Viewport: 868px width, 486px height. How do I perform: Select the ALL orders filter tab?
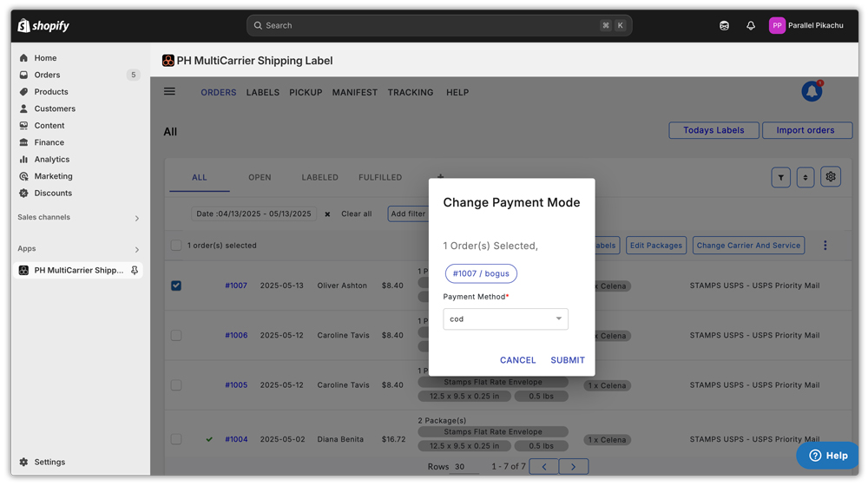coord(200,178)
